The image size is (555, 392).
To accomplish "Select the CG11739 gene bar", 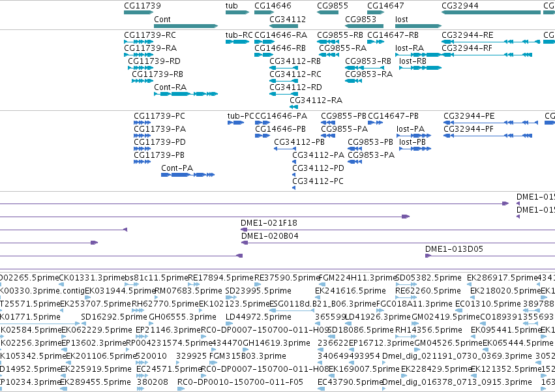I will click(138, 12).
